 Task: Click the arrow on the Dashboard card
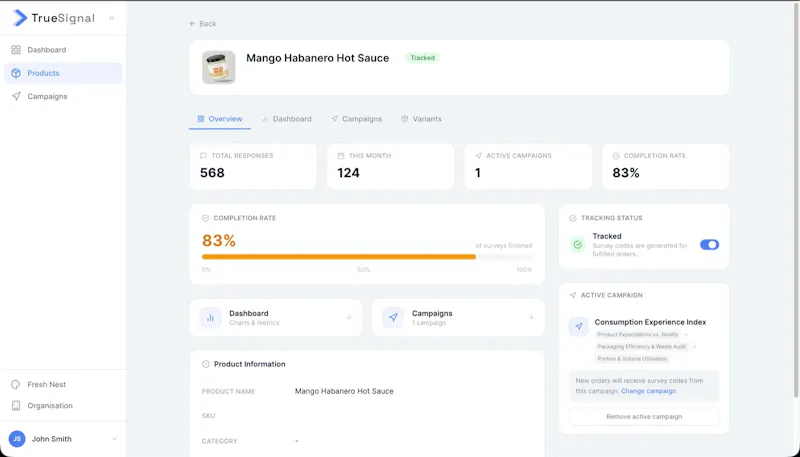pos(348,317)
